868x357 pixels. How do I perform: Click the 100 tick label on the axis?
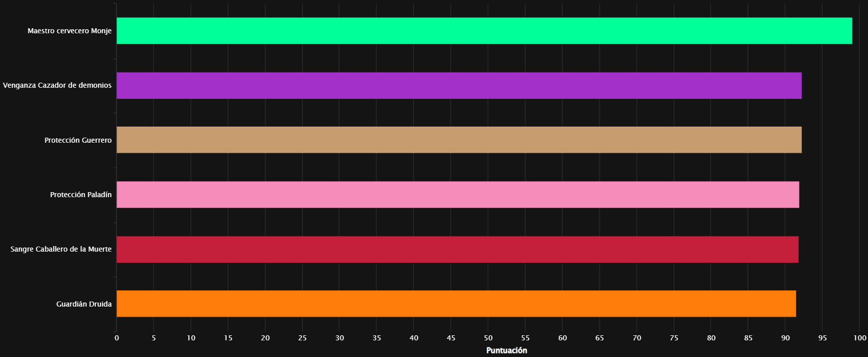click(859, 338)
